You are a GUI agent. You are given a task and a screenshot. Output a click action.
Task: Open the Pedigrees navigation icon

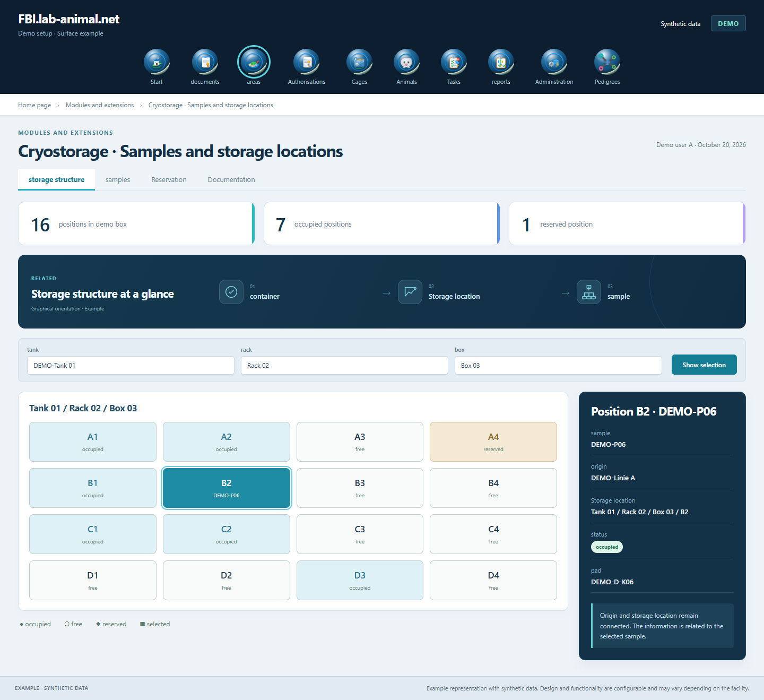(x=607, y=62)
